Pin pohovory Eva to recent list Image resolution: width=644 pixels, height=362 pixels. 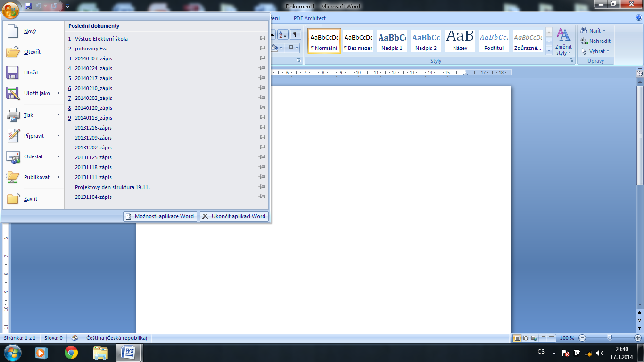pos(262,48)
